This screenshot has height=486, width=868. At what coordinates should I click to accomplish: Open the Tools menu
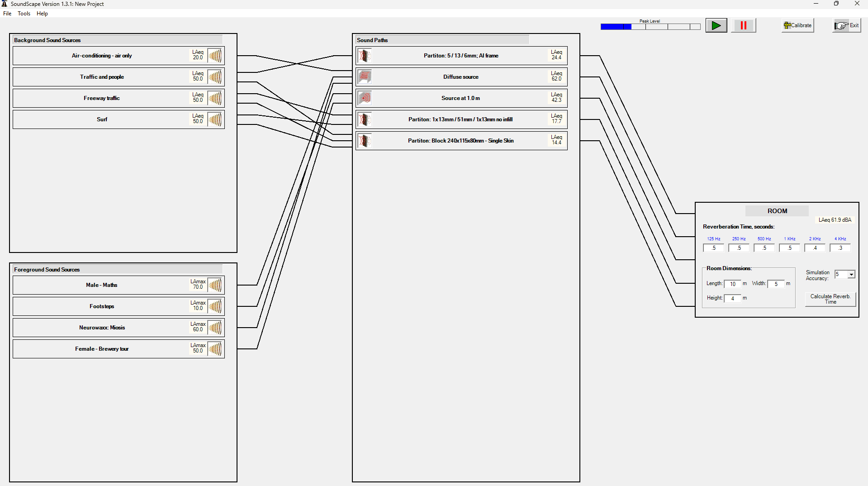[x=24, y=14]
